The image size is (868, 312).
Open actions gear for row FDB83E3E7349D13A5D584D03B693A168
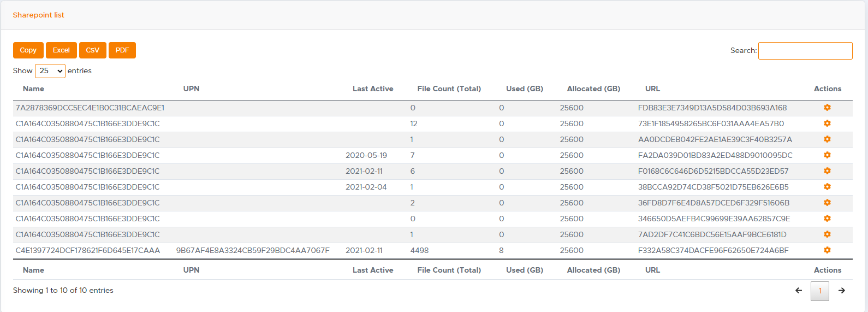point(827,108)
